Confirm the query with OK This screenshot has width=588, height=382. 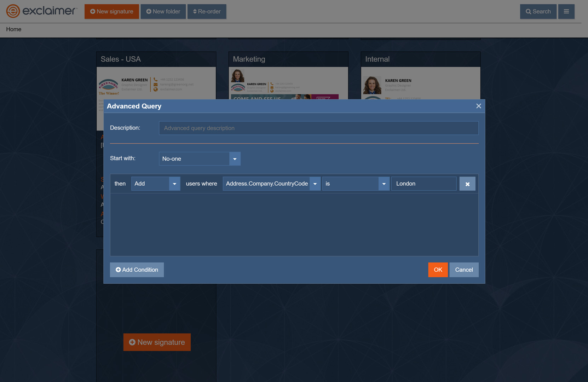pyautogui.click(x=438, y=270)
